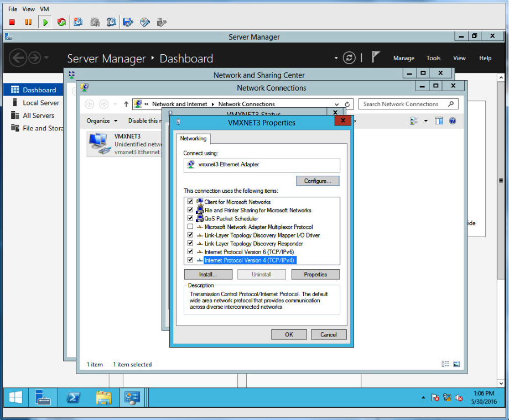
Task: Click the Properties button
Action: [x=315, y=274]
